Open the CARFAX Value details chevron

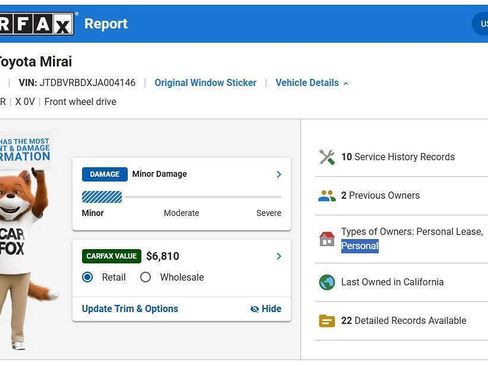coord(279,256)
